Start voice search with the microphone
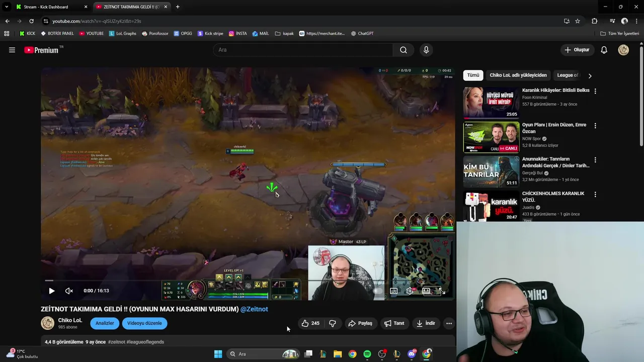Image resolution: width=644 pixels, height=362 pixels. [426, 50]
